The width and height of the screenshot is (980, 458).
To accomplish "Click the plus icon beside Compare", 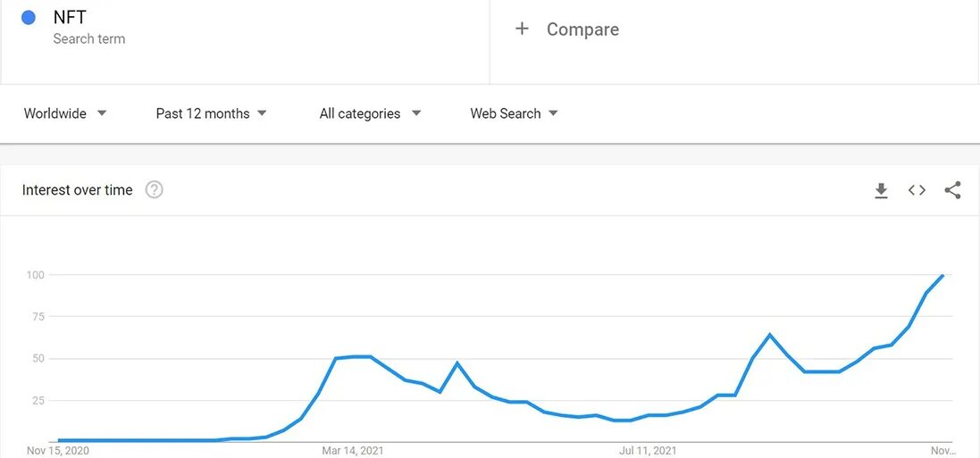I will point(522,29).
